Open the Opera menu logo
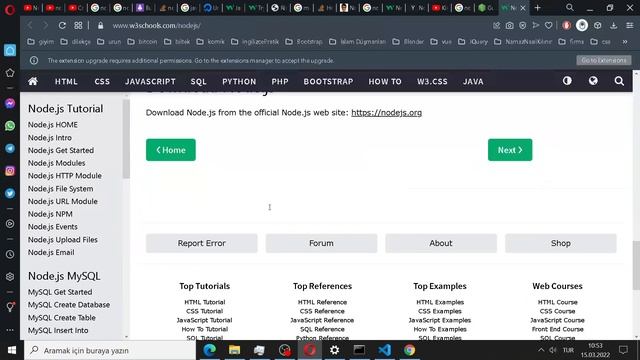The image size is (640, 360). (x=10, y=9)
